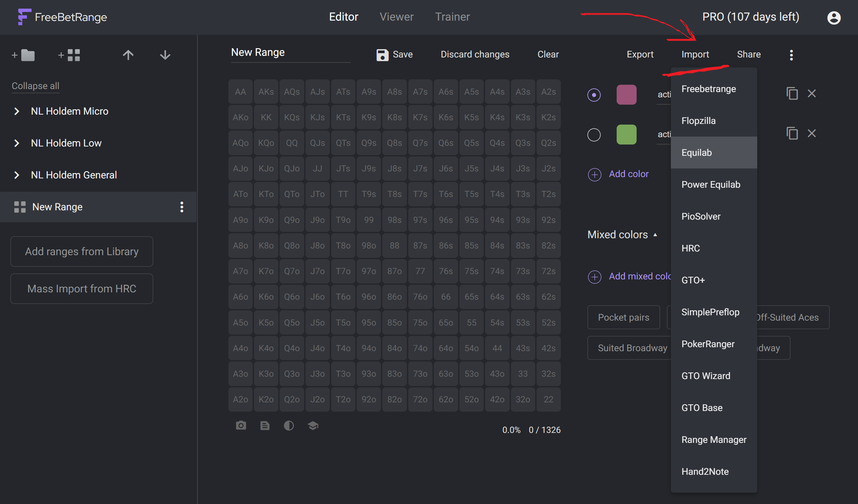Click the add new range grid icon
This screenshot has width=858, height=504.
(x=69, y=55)
